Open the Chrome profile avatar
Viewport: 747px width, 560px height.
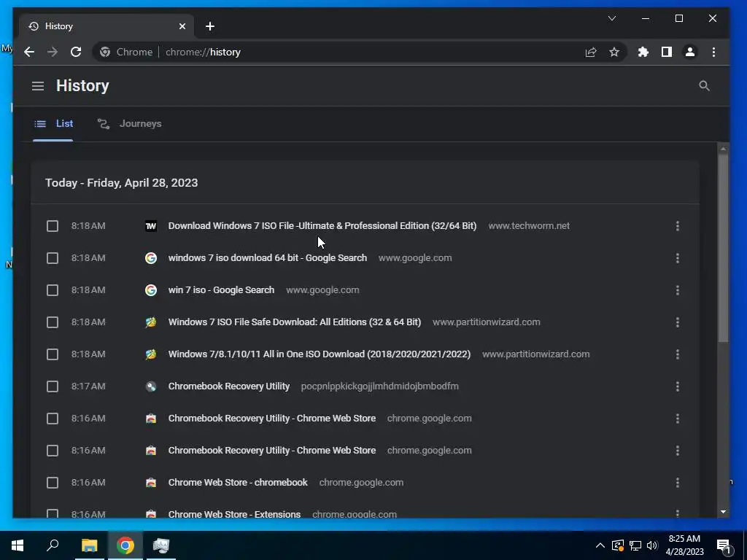tap(690, 52)
